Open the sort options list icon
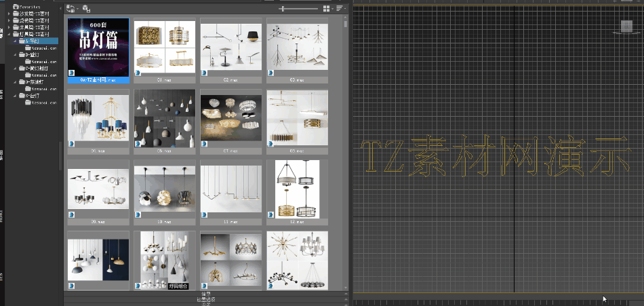This screenshot has width=644, height=306. click(x=340, y=8)
